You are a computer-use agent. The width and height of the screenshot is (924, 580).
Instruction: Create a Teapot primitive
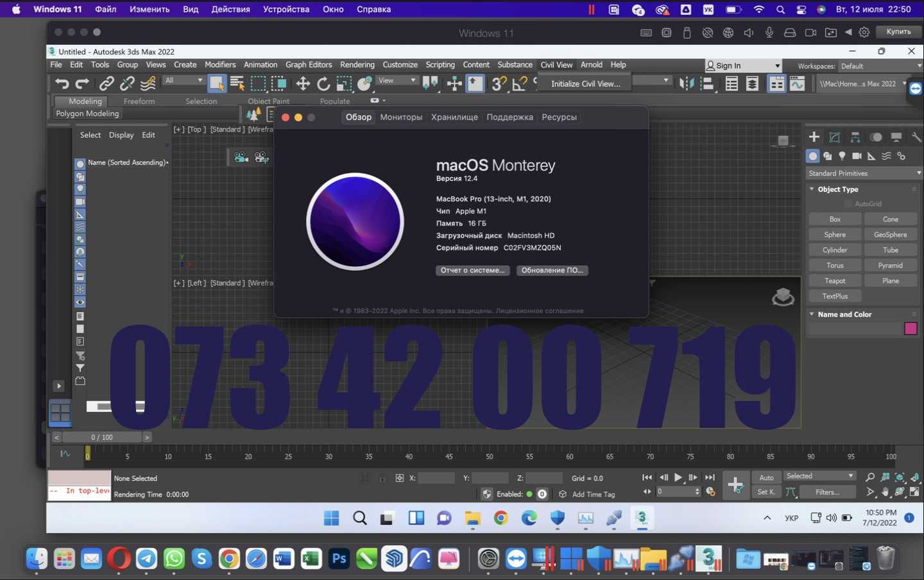[835, 281]
